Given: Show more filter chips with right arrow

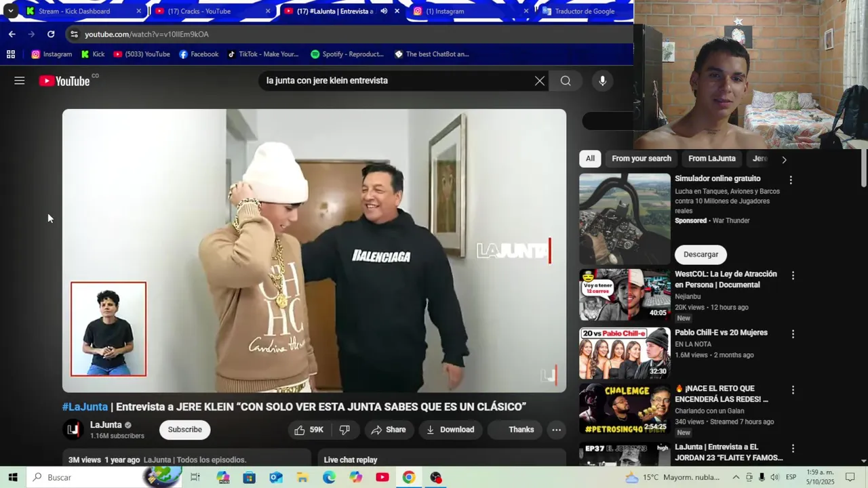Looking at the screenshot, I should (x=784, y=159).
